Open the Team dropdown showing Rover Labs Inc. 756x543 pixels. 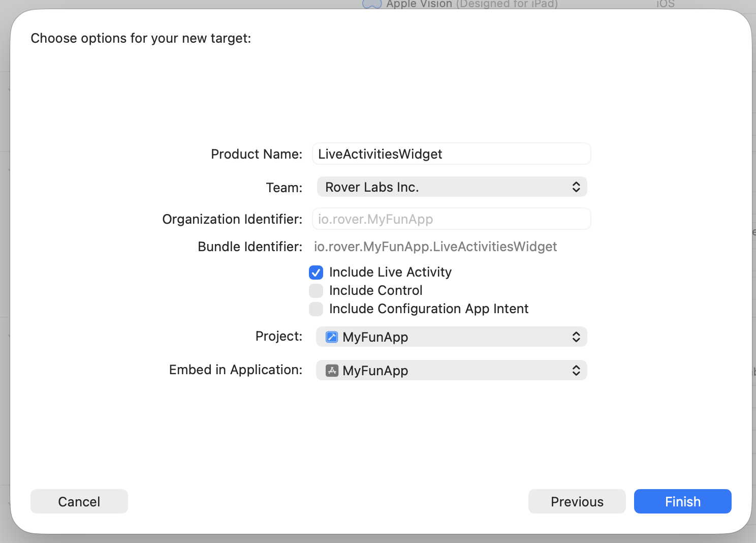451,187
